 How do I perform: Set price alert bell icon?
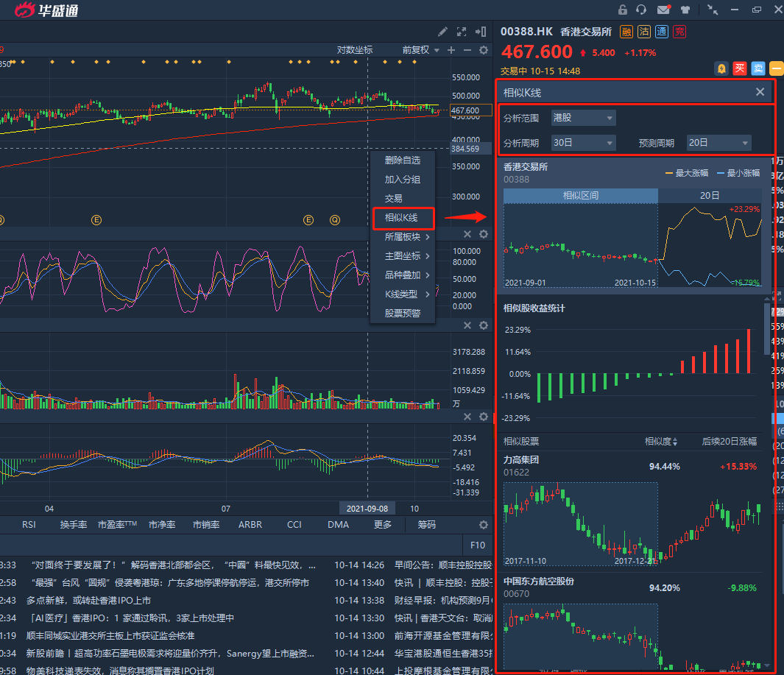click(721, 68)
